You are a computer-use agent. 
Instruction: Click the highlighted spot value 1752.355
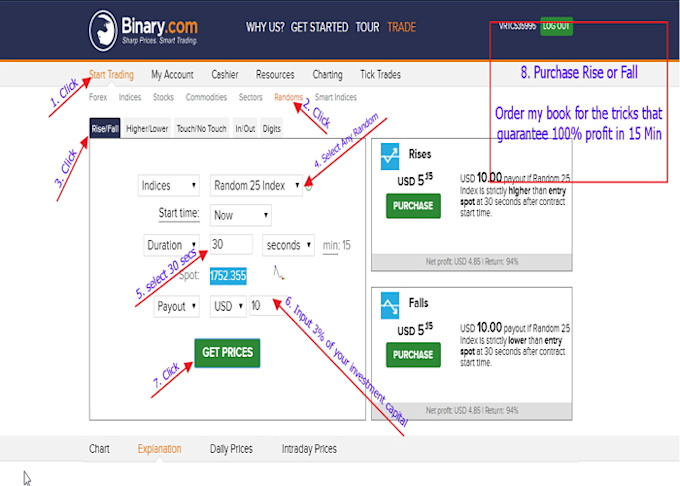click(228, 276)
